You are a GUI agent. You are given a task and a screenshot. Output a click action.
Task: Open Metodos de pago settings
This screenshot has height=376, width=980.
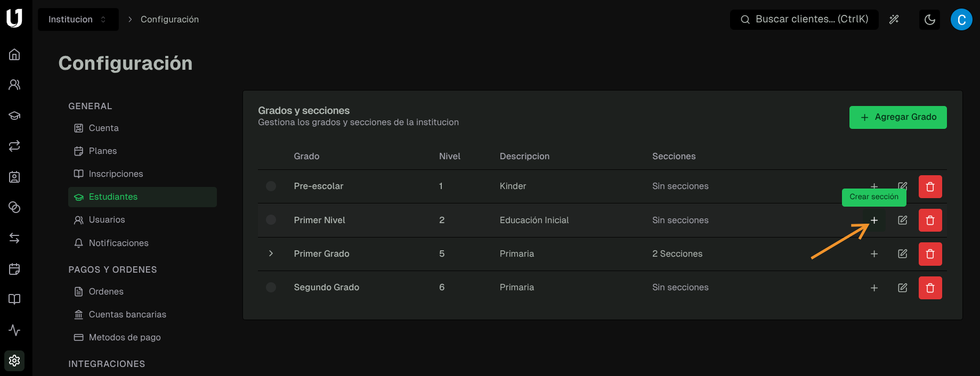pyautogui.click(x=124, y=337)
